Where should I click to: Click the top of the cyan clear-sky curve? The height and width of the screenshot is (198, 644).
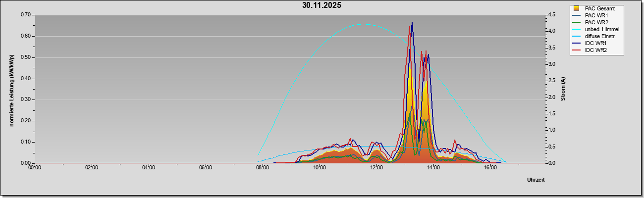[363, 24]
